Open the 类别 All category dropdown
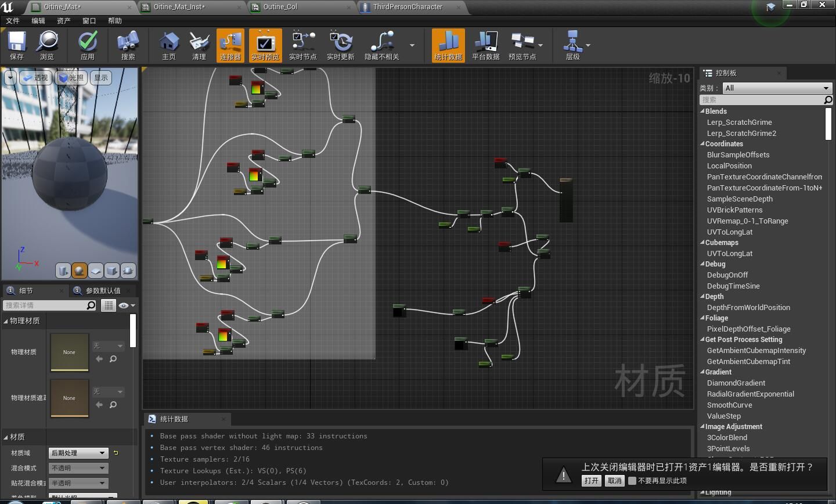Image resolution: width=836 pixels, height=504 pixels. pos(777,88)
